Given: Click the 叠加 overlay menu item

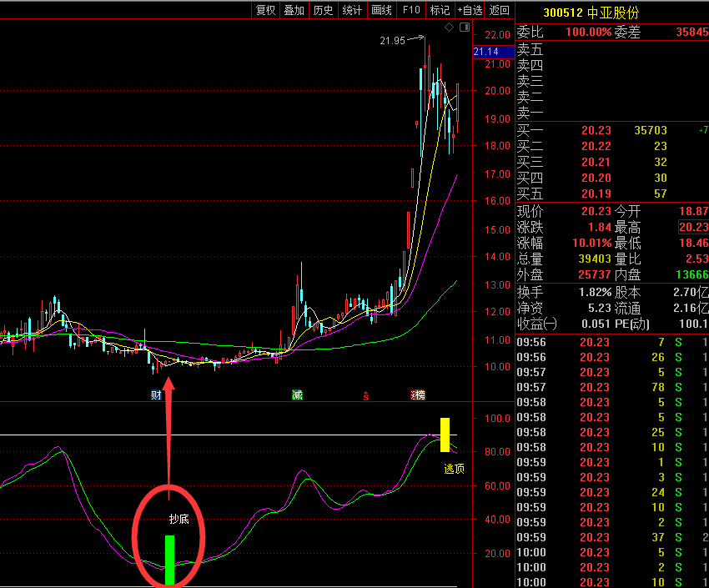Looking at the screenshot, I should pos(294,10).
